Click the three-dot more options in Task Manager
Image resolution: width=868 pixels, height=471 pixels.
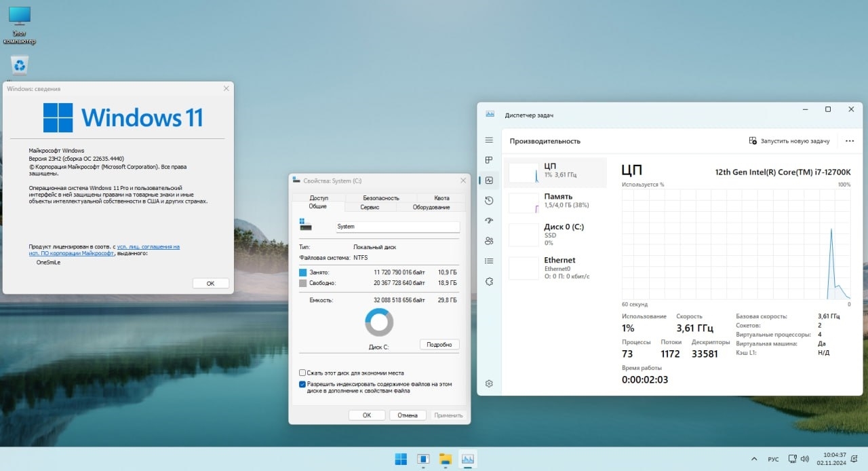point(850,141)
